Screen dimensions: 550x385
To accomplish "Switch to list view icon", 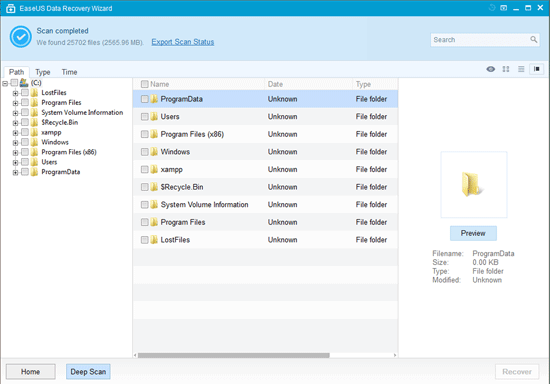I will [521, 69].
